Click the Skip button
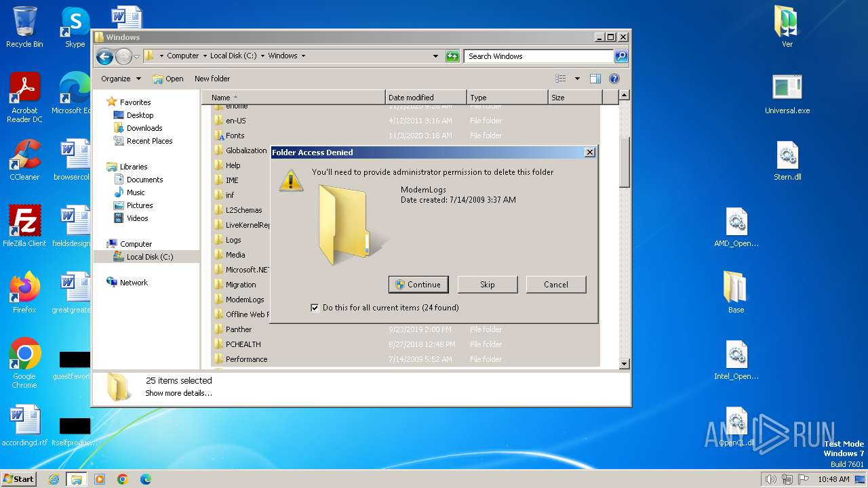 (487, 285)
